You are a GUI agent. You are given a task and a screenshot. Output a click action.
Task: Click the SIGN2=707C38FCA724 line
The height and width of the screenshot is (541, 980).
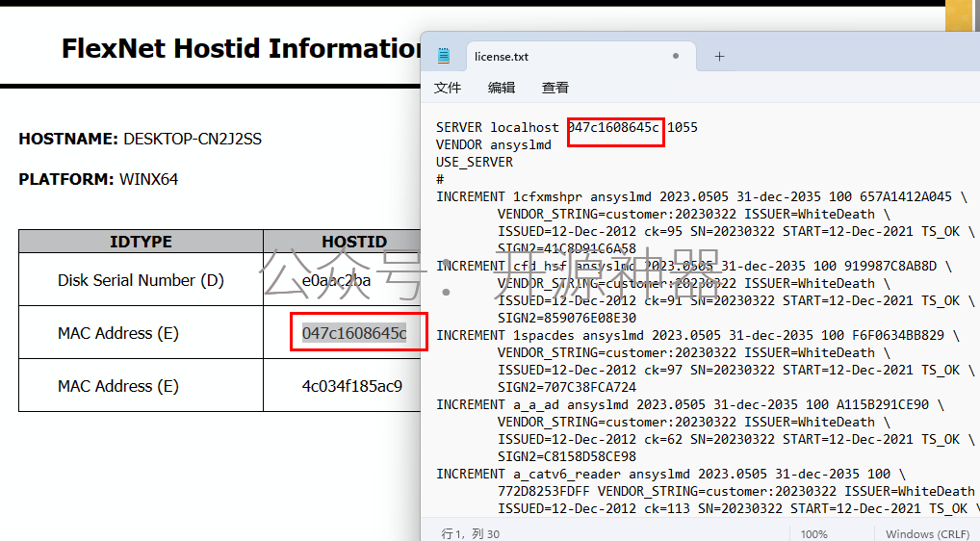(567, 387)
